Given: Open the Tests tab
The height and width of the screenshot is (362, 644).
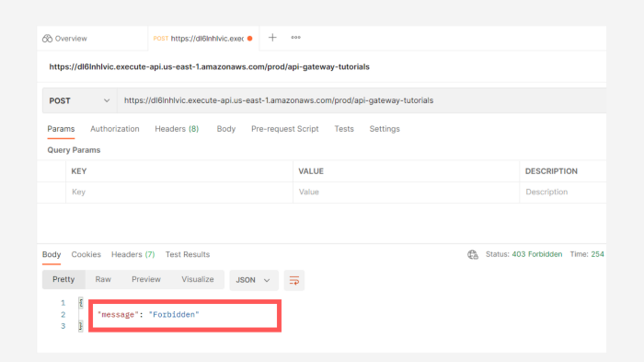Looking at the screenshot, I should pyautogui.click(x=344, y=129).
